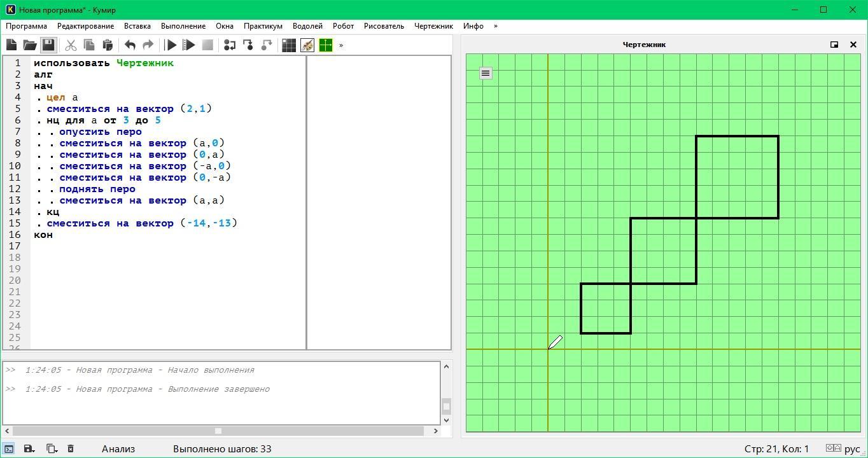
Task: Click line 'поднять перо'
Action: point(97,189)
